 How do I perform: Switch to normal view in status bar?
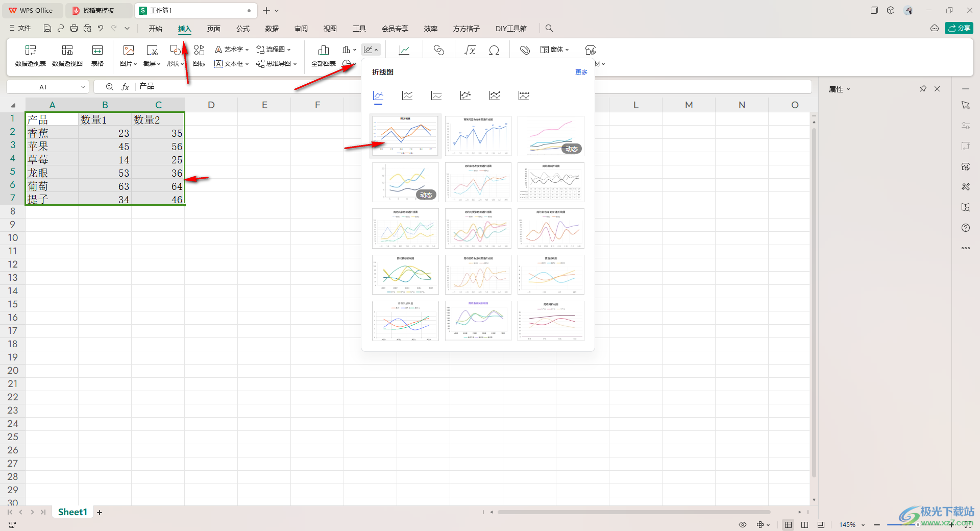coord(789,525)
